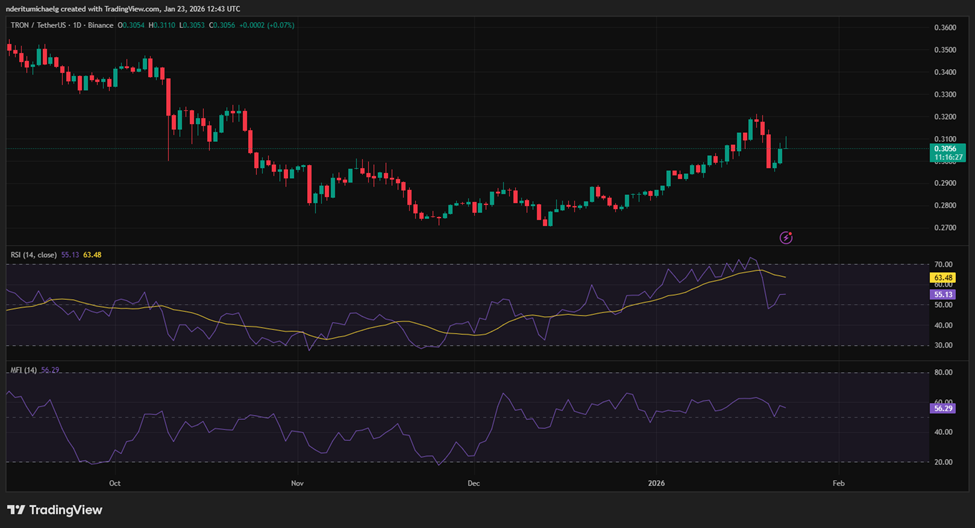Click the 2026 label on time axis
Screen dimensions: 975x528
(656, 482)
